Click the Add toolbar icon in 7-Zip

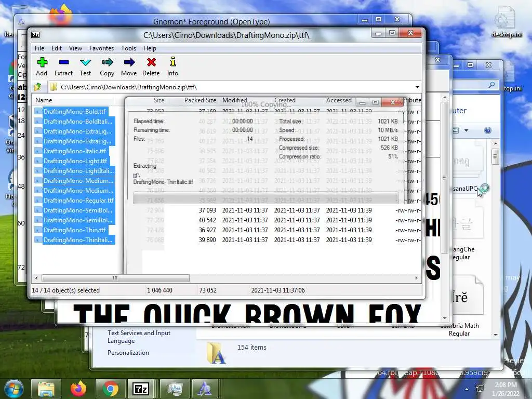tap(42, 66)
